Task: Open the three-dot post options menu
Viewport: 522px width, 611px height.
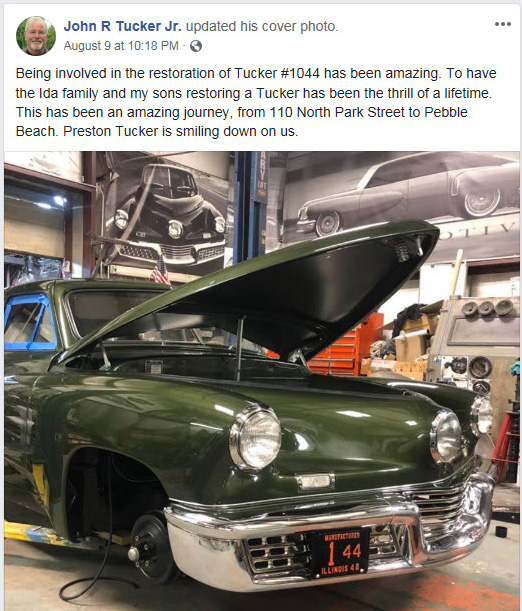Action: pos(503,24)
